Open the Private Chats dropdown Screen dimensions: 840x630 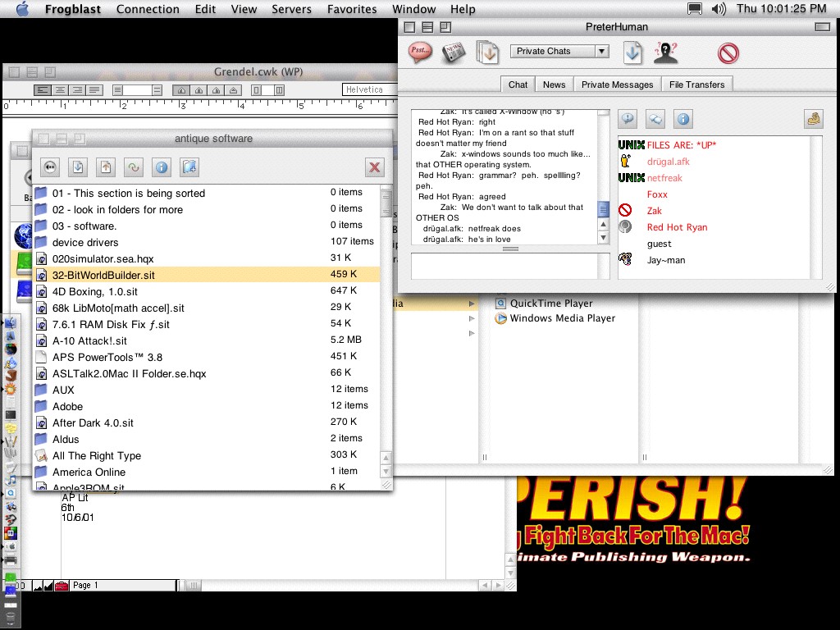559,52
